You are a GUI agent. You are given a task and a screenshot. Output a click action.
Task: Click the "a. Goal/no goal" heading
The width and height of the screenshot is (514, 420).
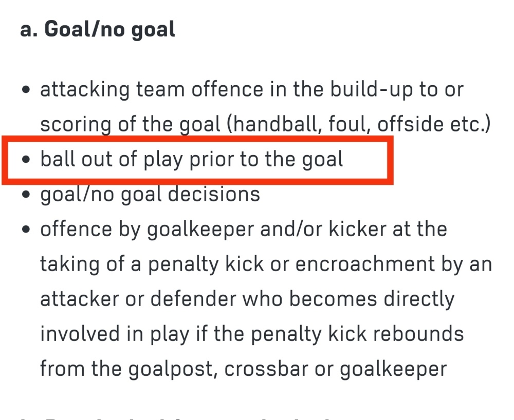click(x=98, y=29)
